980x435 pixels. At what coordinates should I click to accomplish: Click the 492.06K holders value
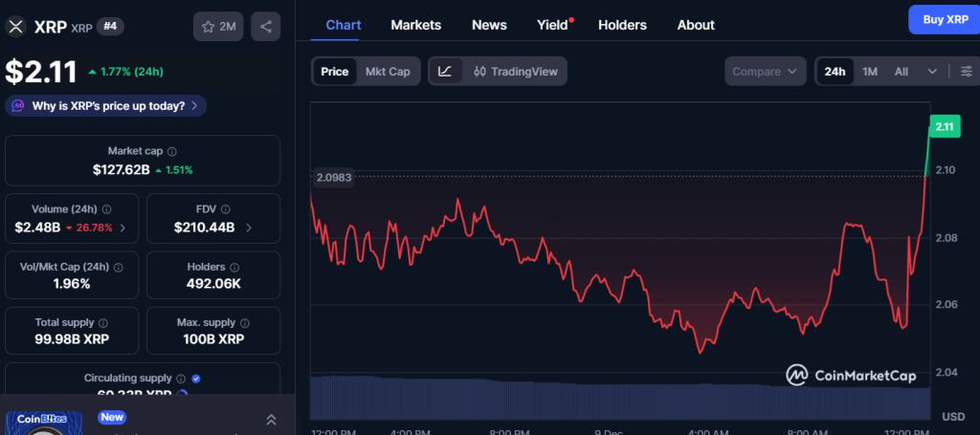tap(213, 284)
